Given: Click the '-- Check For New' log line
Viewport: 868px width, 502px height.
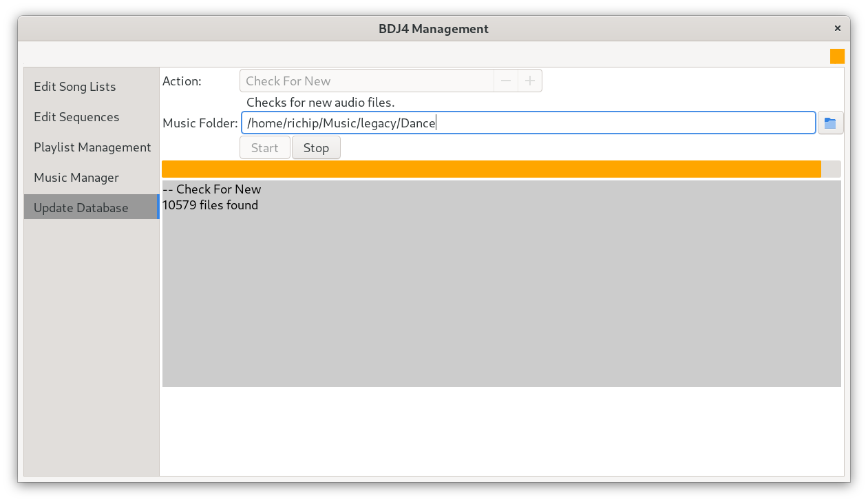Looking at the screenshot, I should [212, 189].
